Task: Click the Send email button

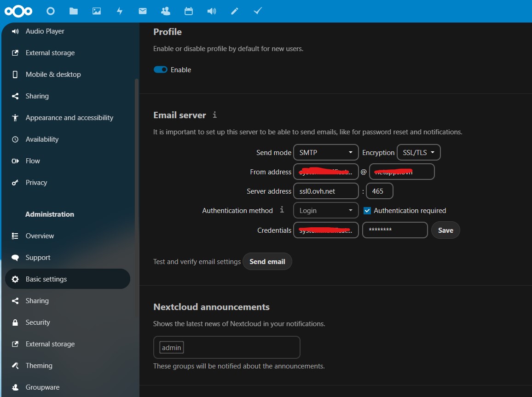Action: 267,262
